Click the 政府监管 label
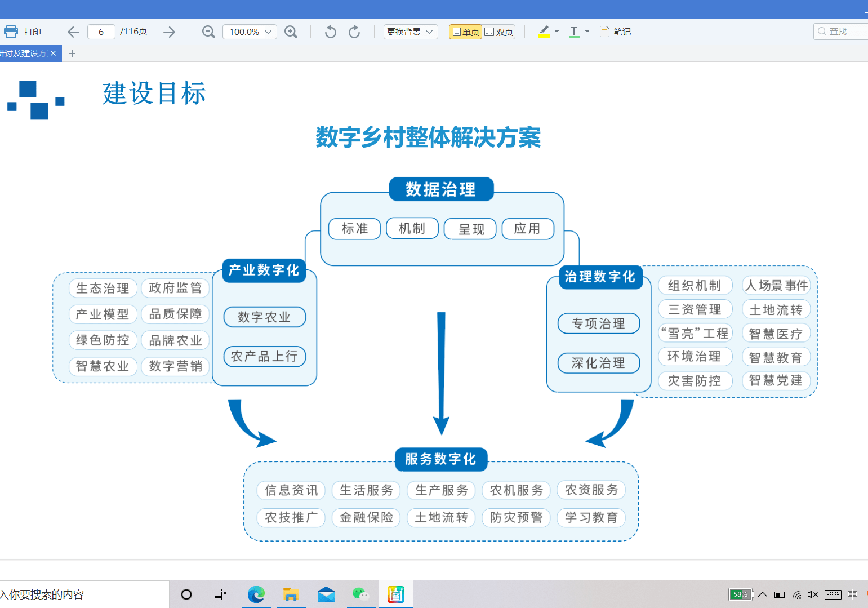The image size is (868, 608). click(x=175, y=288)
